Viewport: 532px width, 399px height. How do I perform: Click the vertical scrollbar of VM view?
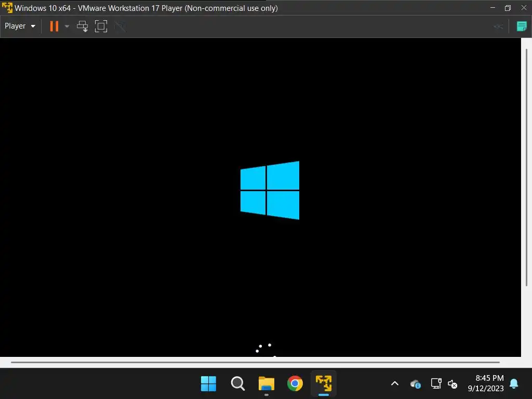tap(526, 167)
